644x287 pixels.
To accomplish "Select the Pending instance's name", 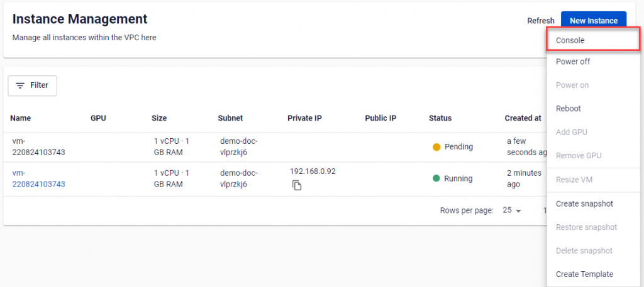I will click(x=38, y=147).
